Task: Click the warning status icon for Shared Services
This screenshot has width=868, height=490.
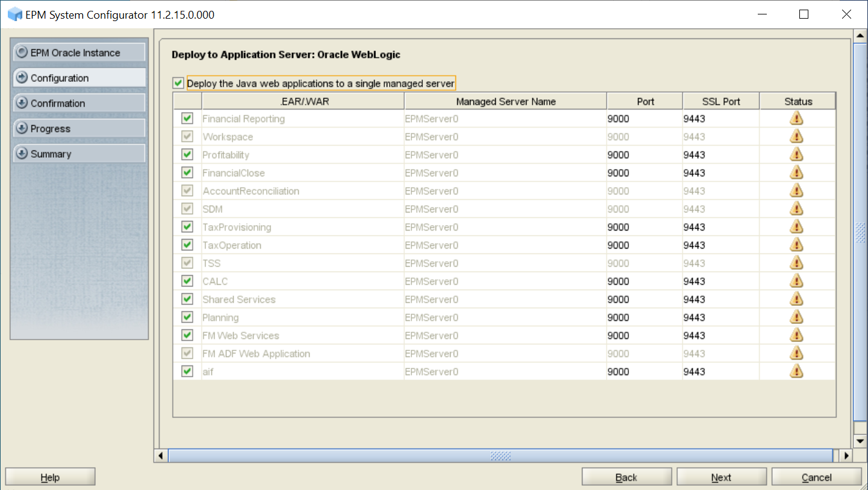Action: click(796, 299)
